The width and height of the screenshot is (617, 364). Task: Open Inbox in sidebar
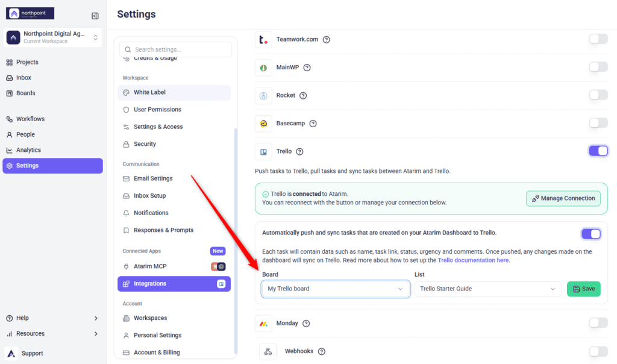coord(52,78)
